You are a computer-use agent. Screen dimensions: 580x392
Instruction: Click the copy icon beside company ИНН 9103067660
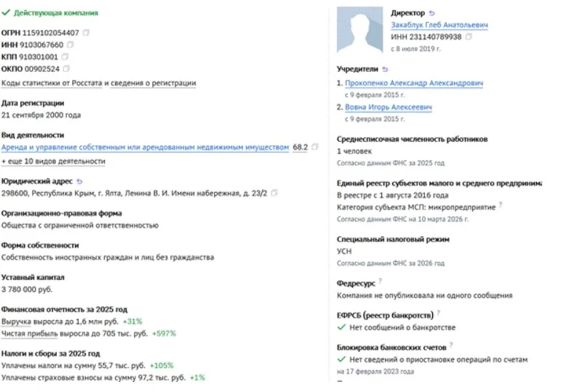[70, 44]
